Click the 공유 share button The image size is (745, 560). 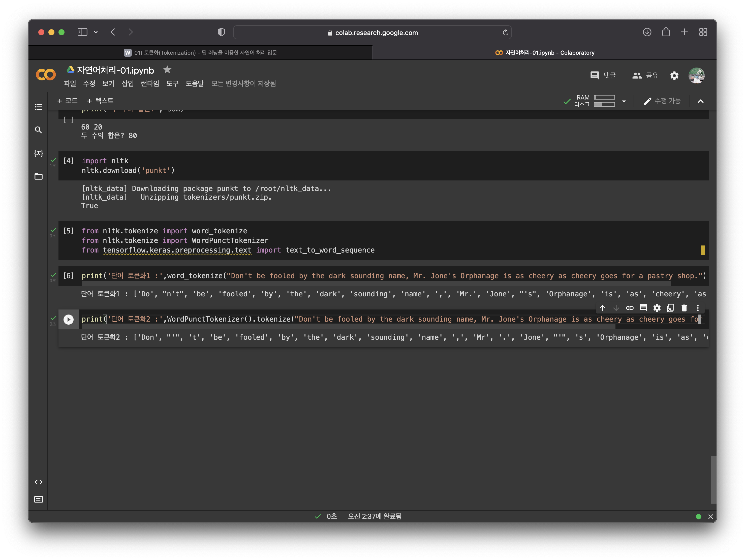[x=645, y=75]
